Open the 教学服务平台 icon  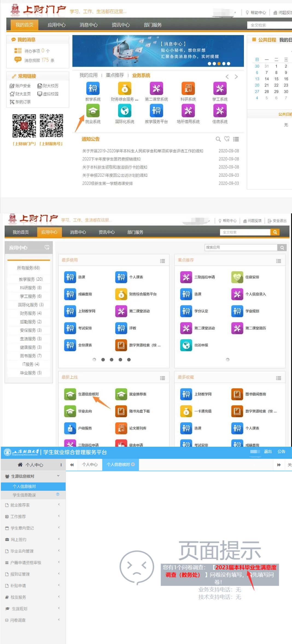[x=156, y=111]
